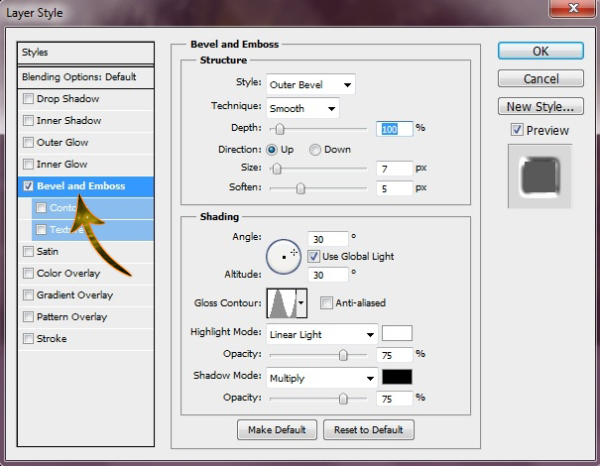The image size is (600, 466).
Task: Uncheck the Preview checkbox
Action: coord(516,130)
